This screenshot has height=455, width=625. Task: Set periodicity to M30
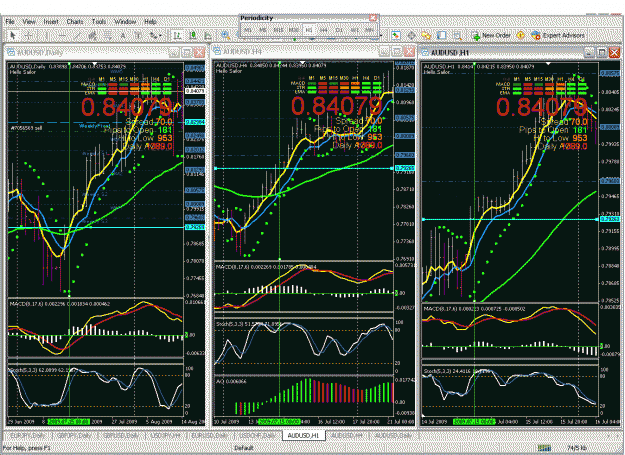click(x=294, y=30)
